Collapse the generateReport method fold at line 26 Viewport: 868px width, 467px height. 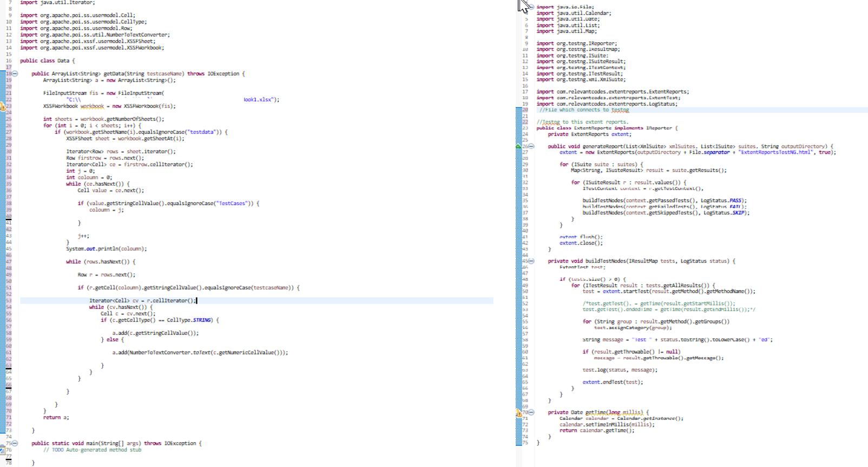[x=531, y=146]
